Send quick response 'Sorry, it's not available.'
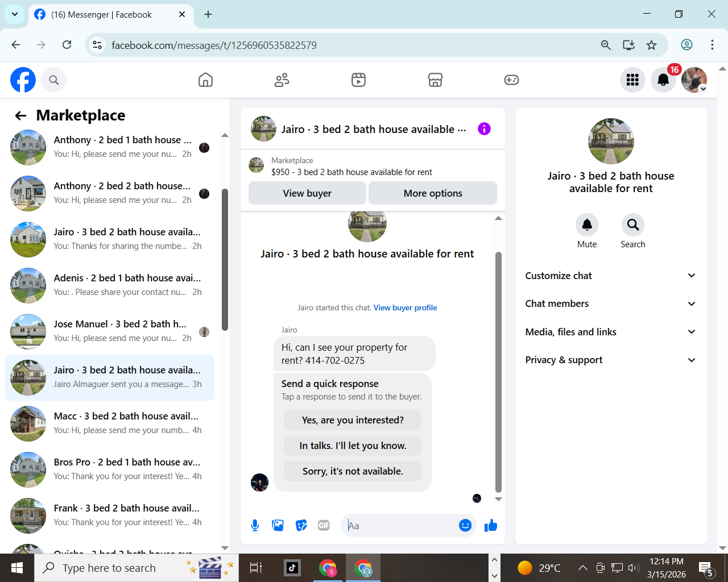This screenshot has height=582, width=728. pos(353,471)
